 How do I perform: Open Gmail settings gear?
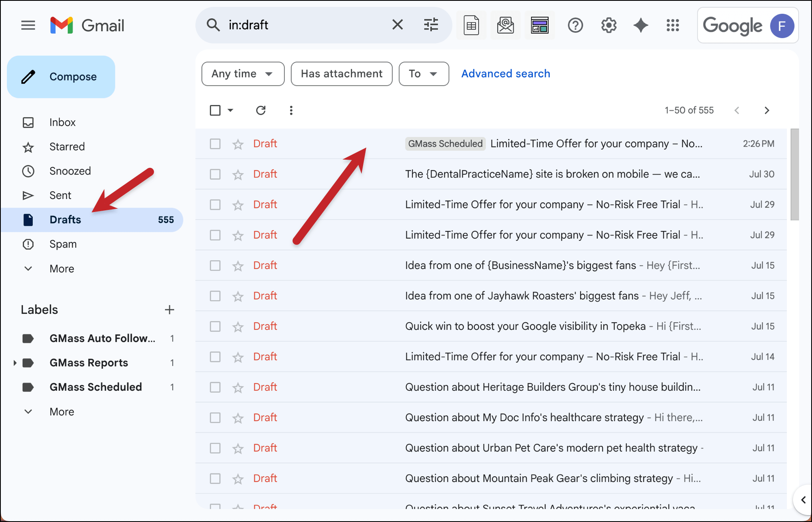point(608,26)
